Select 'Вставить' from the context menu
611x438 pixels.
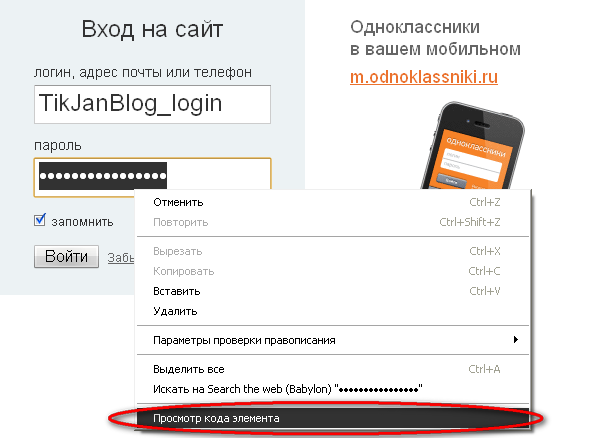[333, 291]
